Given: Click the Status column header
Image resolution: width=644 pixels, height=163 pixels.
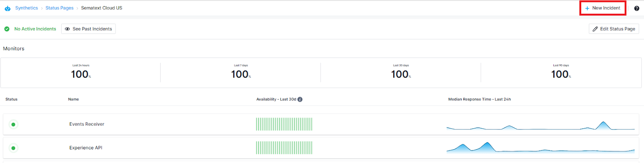Looking at the screenshot, I should (11, 99).
